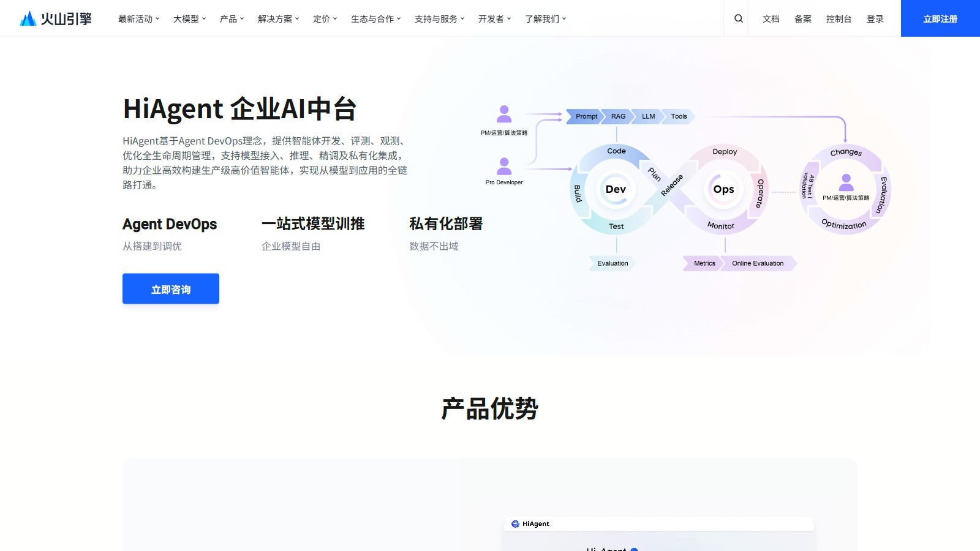Click the Pro Developer user icon
Viewport: 980px width, 551px height.
pyautogui.click(x=504, y=166)
